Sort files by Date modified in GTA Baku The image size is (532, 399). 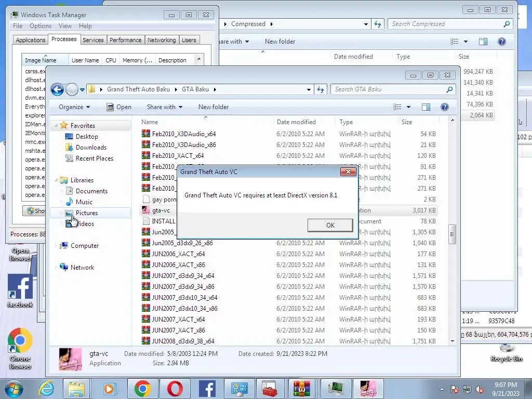(x=296, y=122)
